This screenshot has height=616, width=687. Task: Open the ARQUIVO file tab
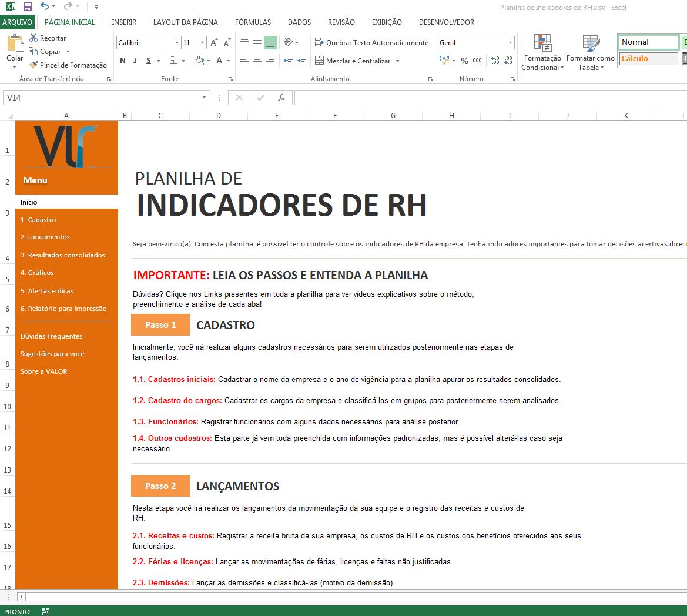[18, 22]
